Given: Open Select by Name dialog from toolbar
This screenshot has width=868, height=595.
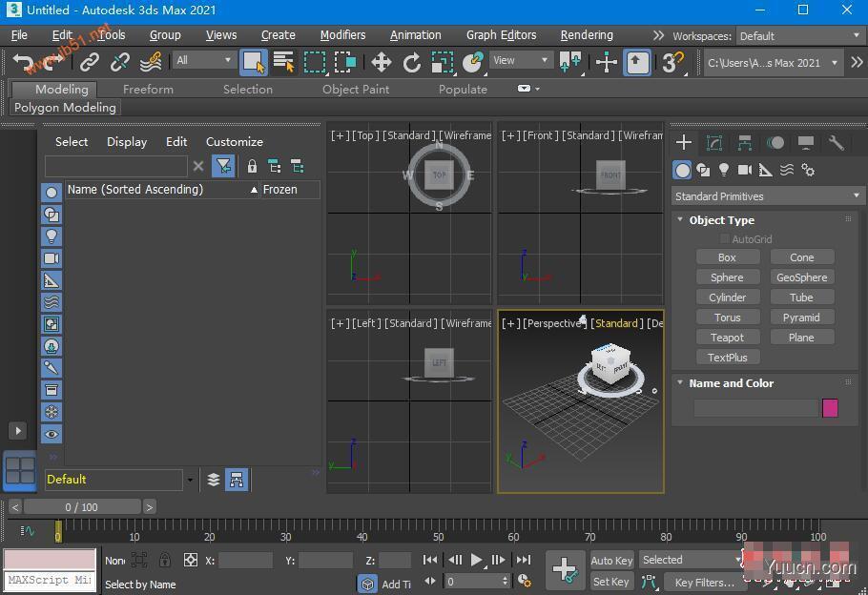Looking at the screenshot, I should click(282, 60).
